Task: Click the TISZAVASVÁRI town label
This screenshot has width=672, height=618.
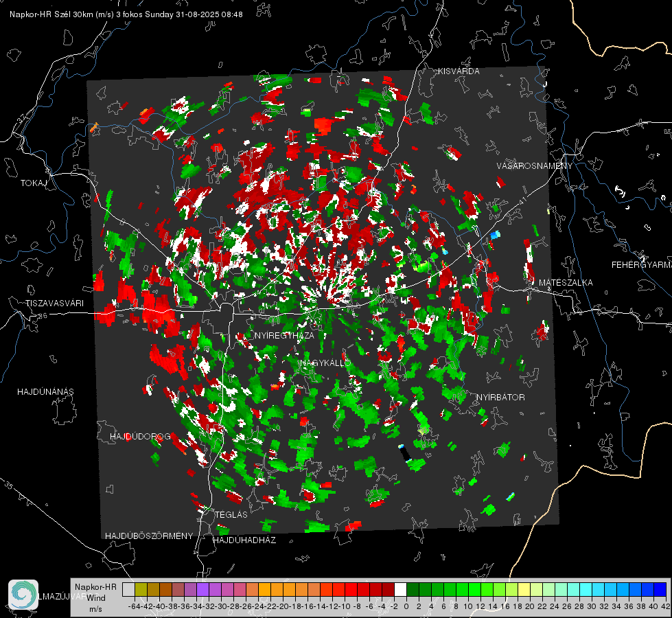Action: click(54, 304)
